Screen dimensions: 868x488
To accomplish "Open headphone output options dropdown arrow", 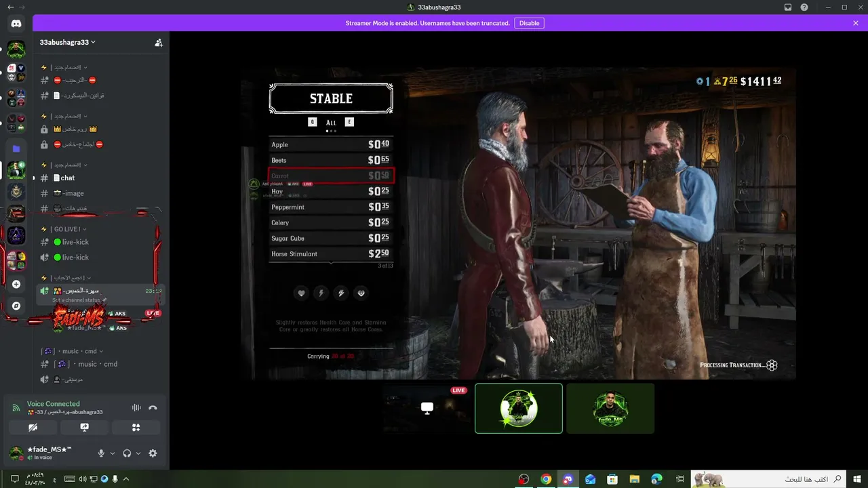I will pyautogui.click(x=138, y=453).
